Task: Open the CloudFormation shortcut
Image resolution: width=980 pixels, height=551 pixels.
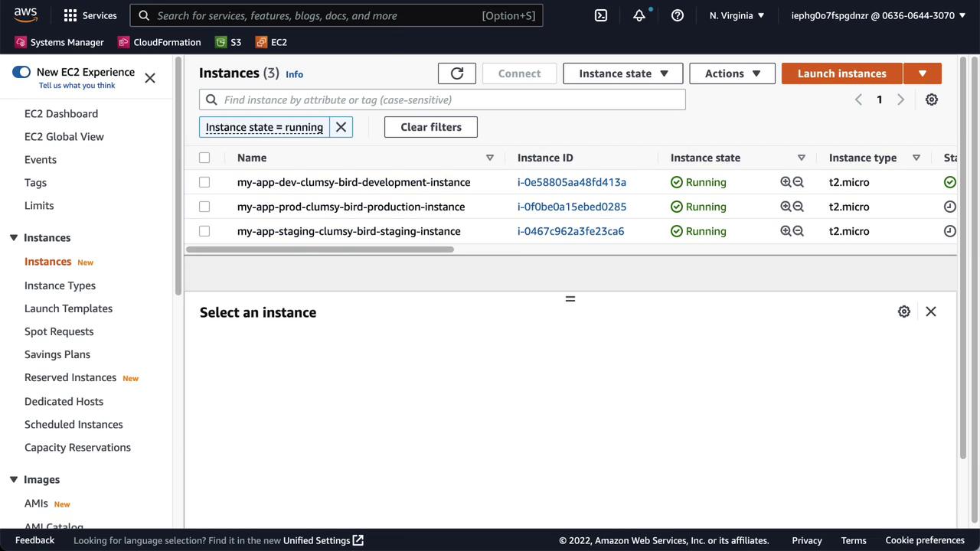Action: point(159,42)
